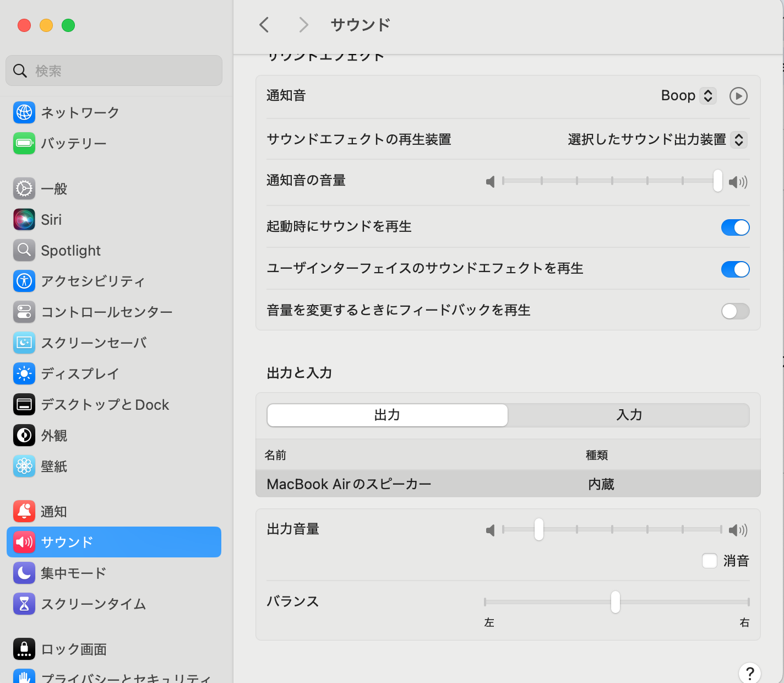784x683 pixels.
Task: Open アクセシビリティ settings icon
Action: tap(24, 281)
